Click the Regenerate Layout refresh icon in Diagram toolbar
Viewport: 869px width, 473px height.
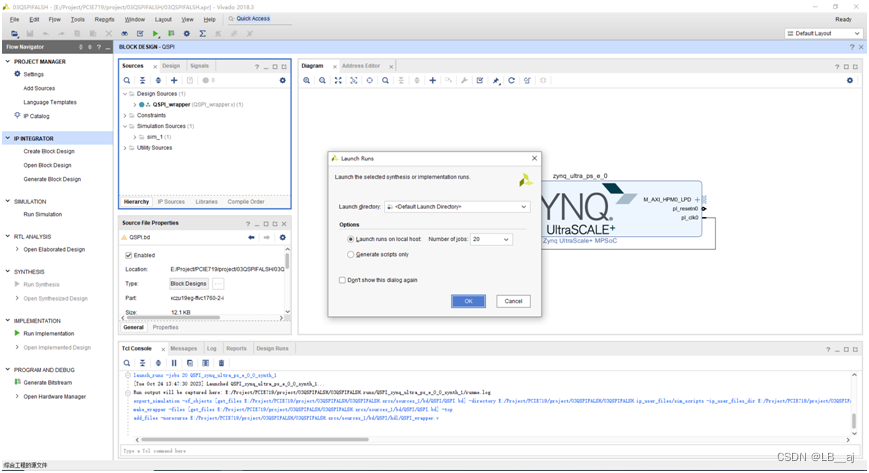coord(512,80)
